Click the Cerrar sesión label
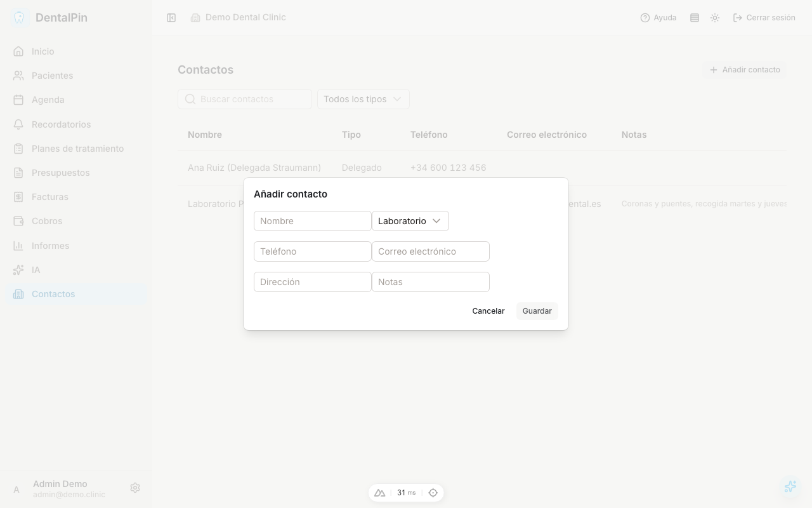 pyautogui.click(x=771, y=18)
